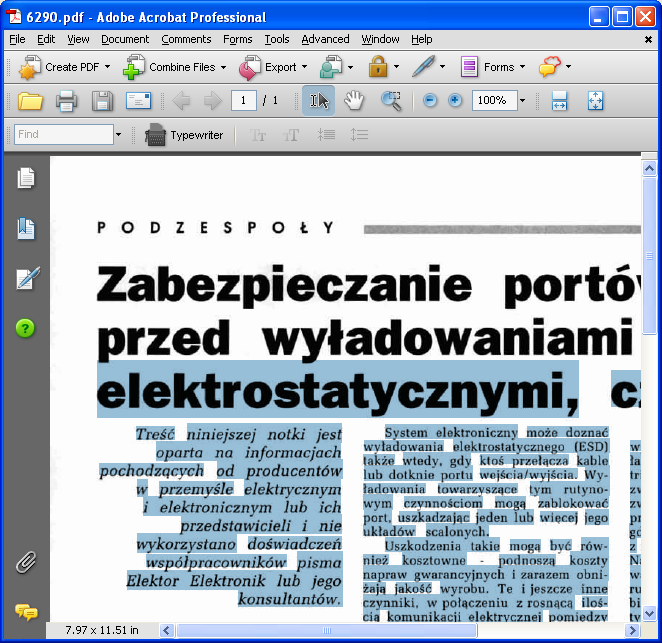Image resolution: width=662 pixels, height=643 pixels.
Task: Print the document with printer icon
Action: click(66, 101)
